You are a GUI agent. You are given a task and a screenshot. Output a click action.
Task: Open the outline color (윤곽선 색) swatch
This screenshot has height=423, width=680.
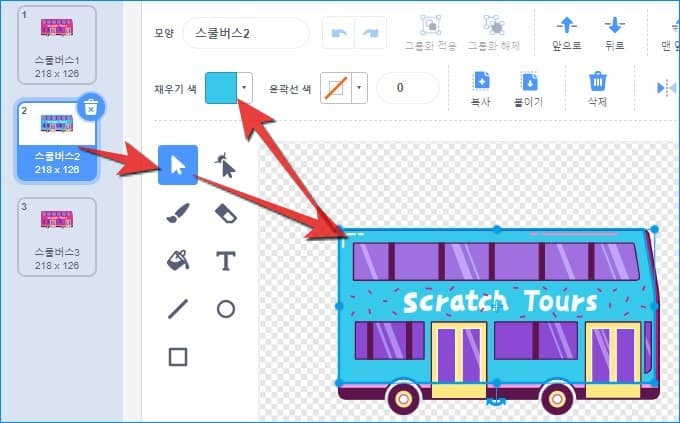click(336, 88)
